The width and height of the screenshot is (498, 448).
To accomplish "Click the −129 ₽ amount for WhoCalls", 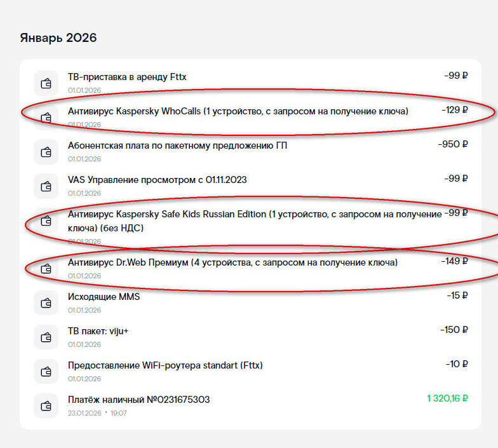I will pyautogui.click(x=455, y=111).
